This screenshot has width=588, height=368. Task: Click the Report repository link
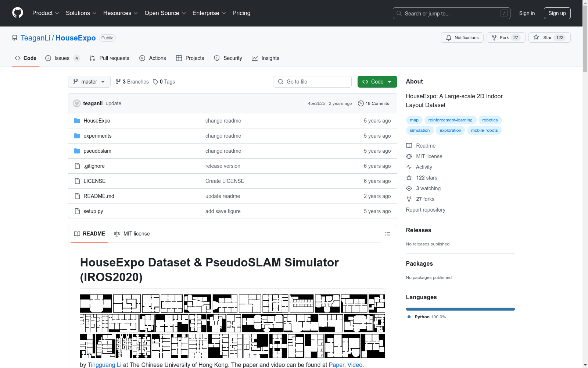pyautogui.click(x=426, y=210)
